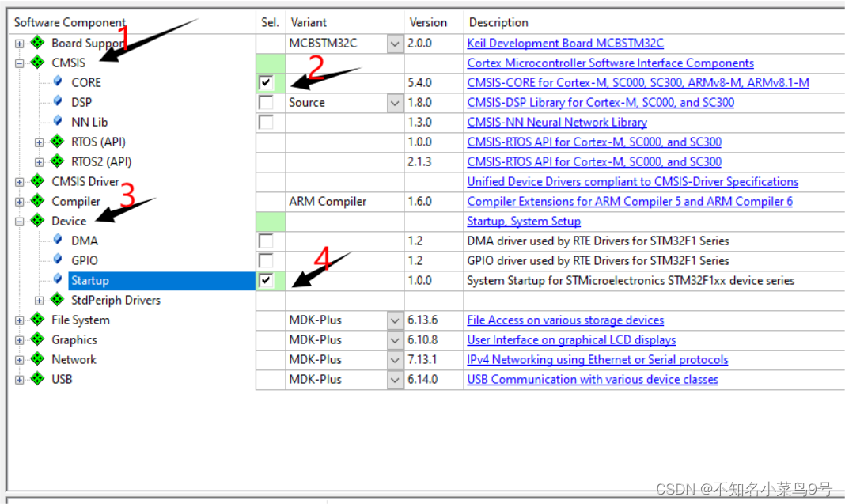Open the File System MDK-Plus dropdown
Screen dimensions: 845x504
pos(395,320)
